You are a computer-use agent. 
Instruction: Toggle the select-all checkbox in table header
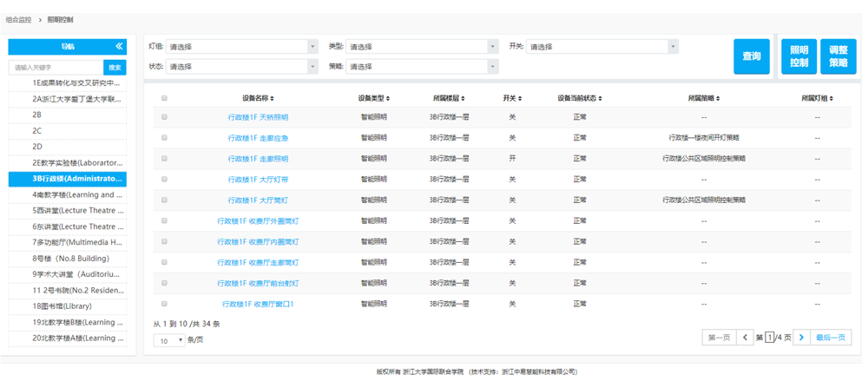coord(164,98)
